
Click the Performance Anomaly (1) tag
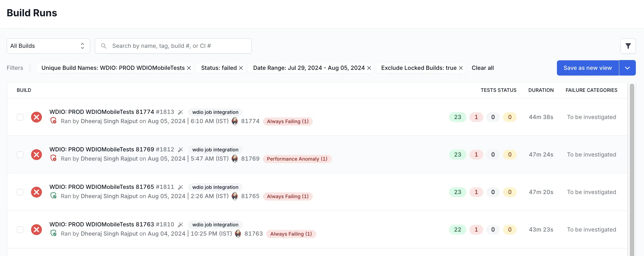tap(297, 159)
